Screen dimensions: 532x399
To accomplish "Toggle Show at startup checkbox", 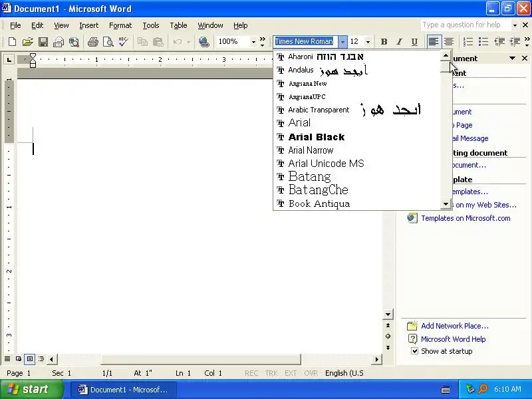I will 414,351.
